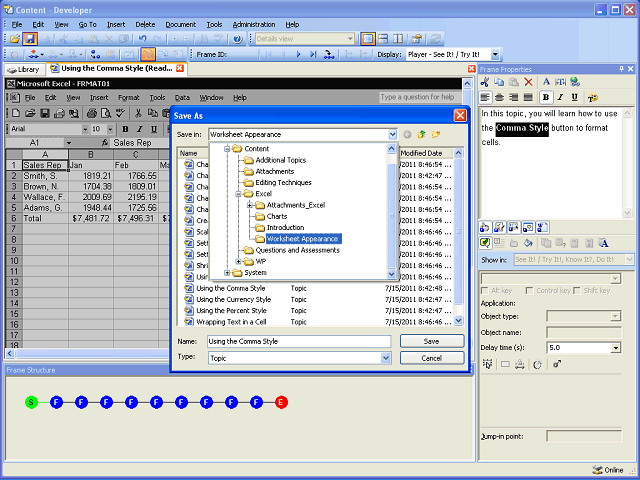The width and height of the screenshot is (640, 480).
Task: Select Using the Currency Style topic
Action: 233,300
